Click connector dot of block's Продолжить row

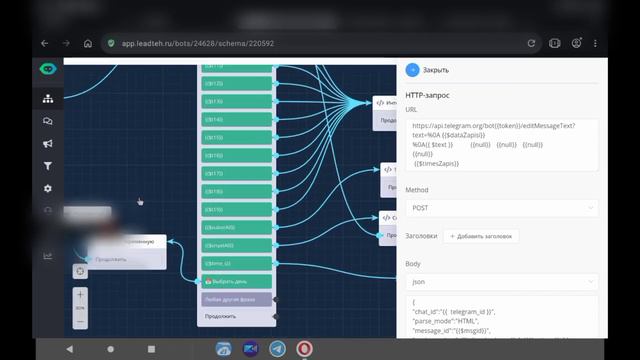click(276, 316)
